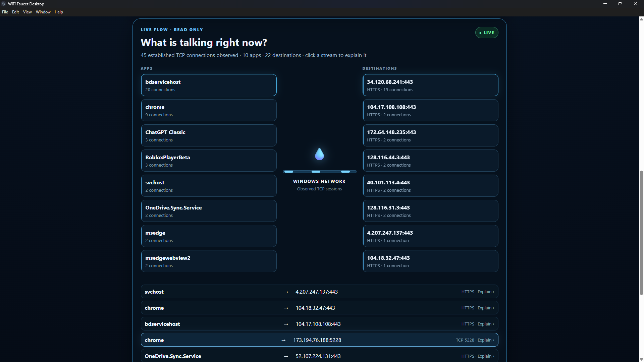Select the RobloxPlayerBeta app card
The image size is (644, 362).
(209, 161)
